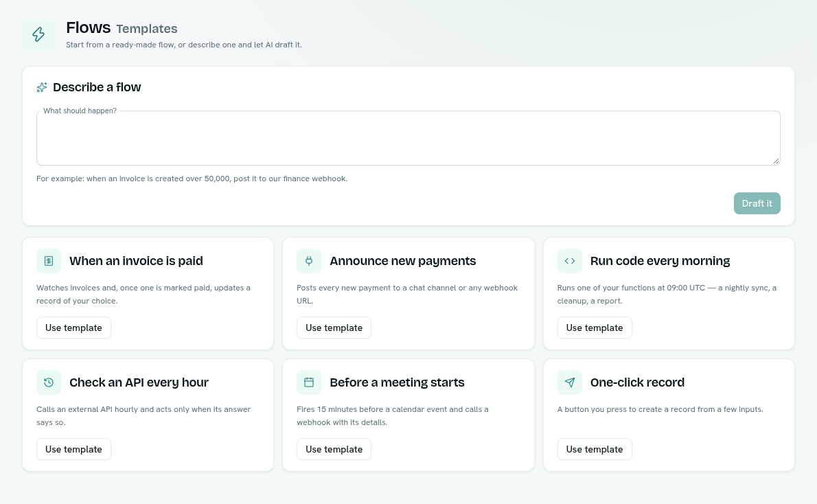Viewport: 817px width, 504px height.
Task: Click the Check an API every hour title
Action: 139,382
